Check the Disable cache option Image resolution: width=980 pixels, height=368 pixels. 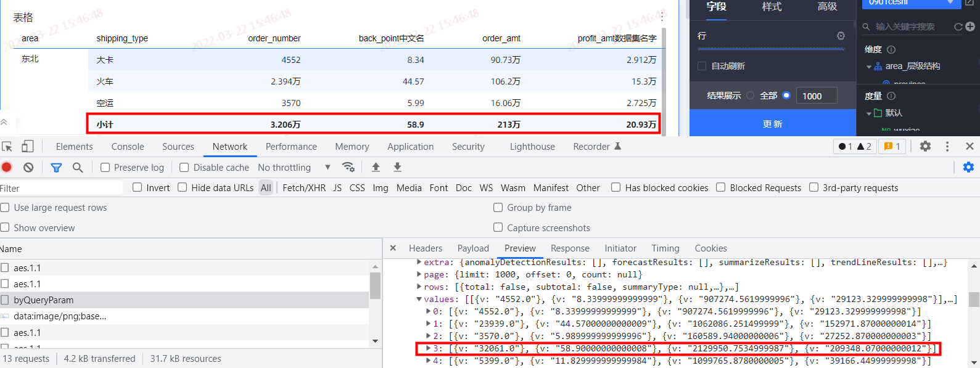tap(184, 168)
